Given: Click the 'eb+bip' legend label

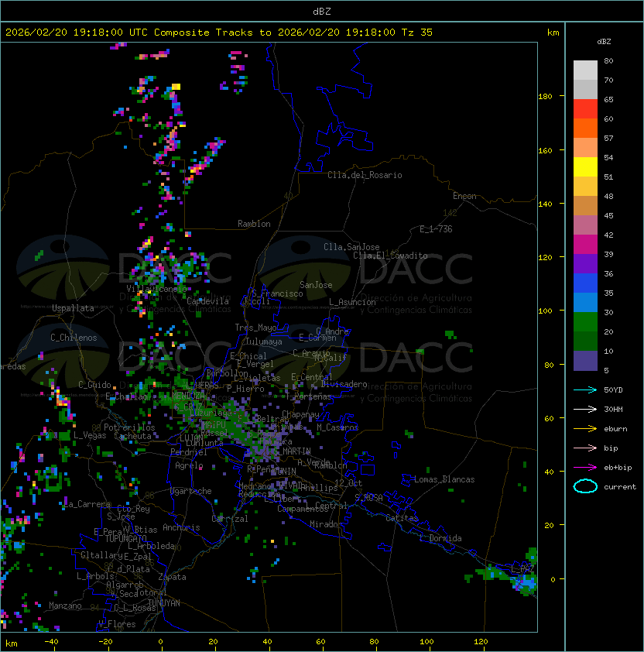Looking at the screenshot, I should 618,468.
